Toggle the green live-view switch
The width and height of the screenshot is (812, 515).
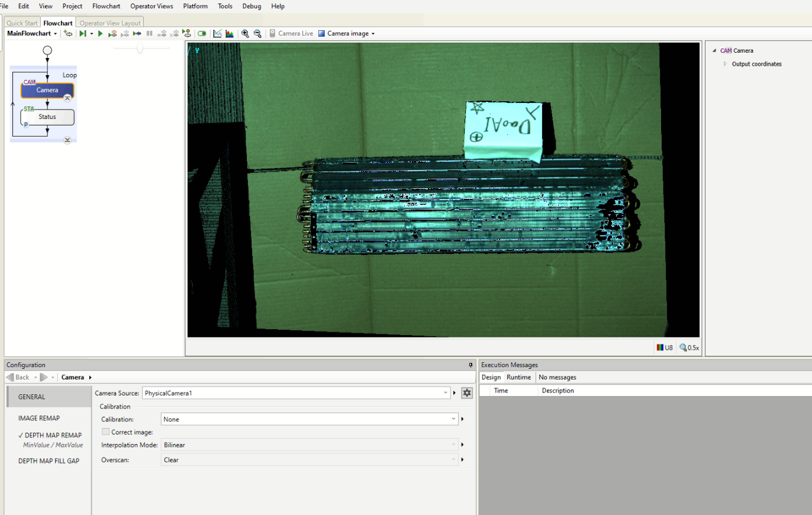[202, 33]
